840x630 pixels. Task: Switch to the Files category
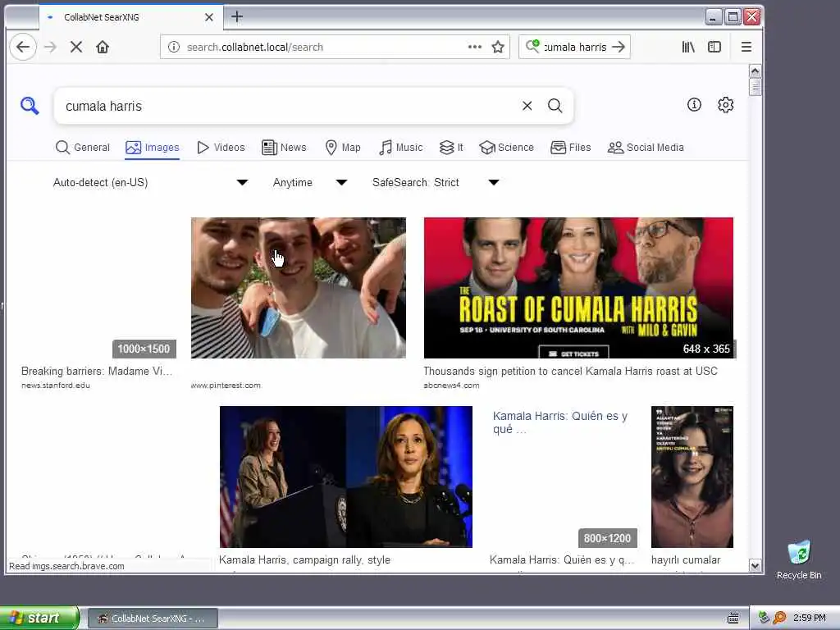click(x=571, y=148)
